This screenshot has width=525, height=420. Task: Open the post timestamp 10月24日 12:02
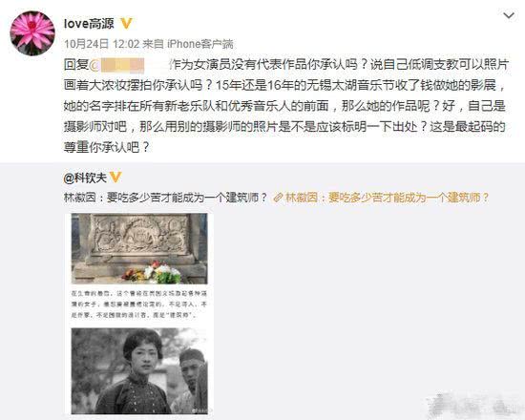[x=101, y=44]
